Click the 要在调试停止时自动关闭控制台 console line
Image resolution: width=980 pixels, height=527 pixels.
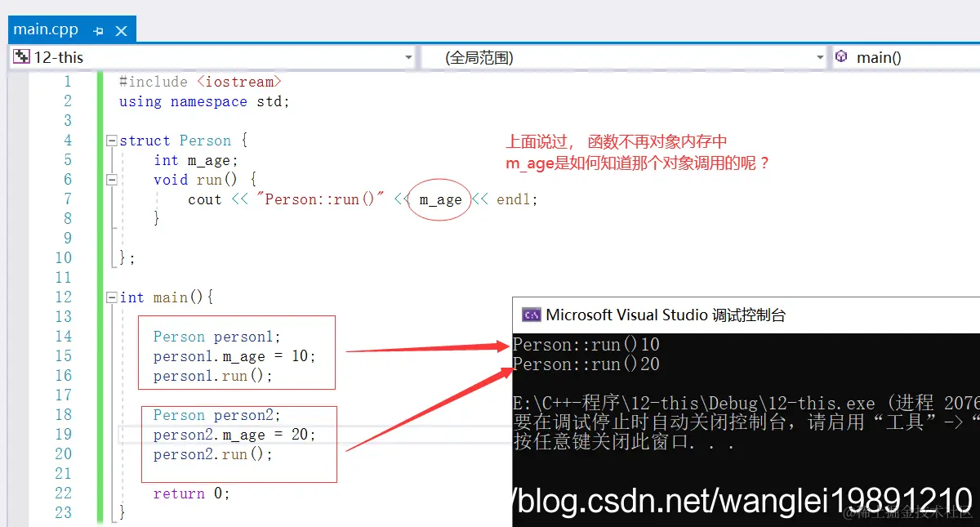746,423
